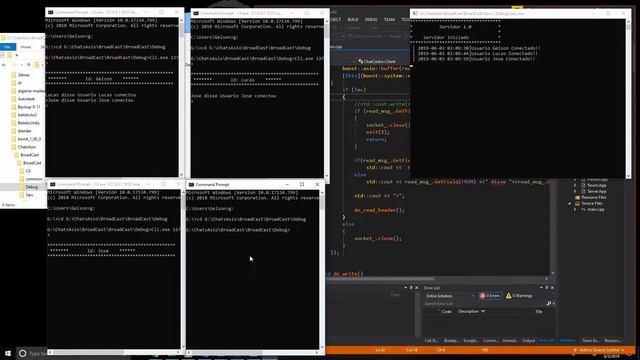The image size is (640, 360).
Task: Select the Serv folder in Explorer tree
Action: (29, 195)
